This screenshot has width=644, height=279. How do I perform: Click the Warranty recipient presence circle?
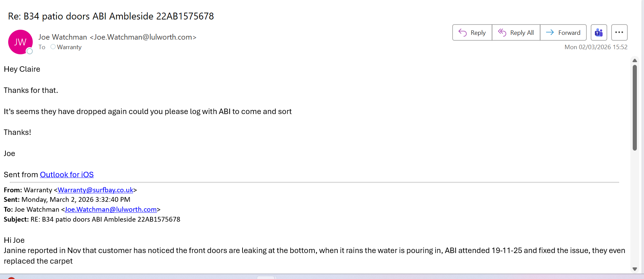[53, 47]
